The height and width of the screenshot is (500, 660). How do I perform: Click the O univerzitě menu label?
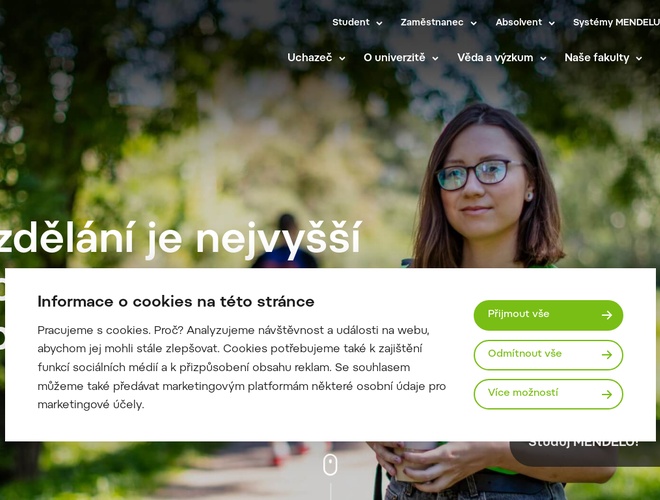394,58
